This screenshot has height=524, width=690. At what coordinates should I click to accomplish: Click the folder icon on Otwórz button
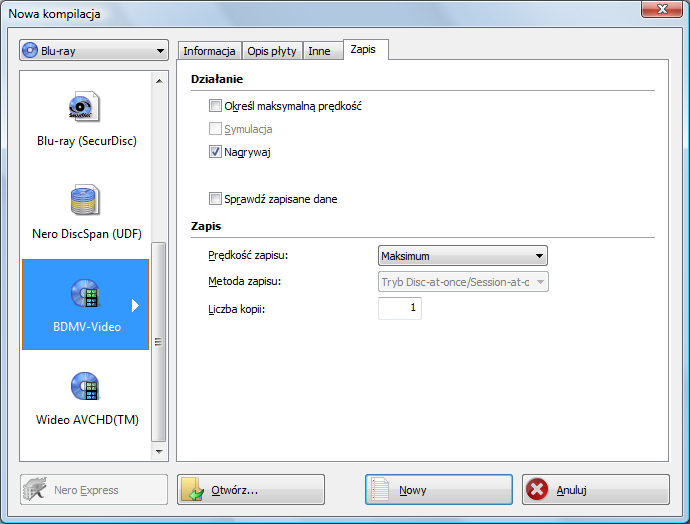tap(192, 490)
